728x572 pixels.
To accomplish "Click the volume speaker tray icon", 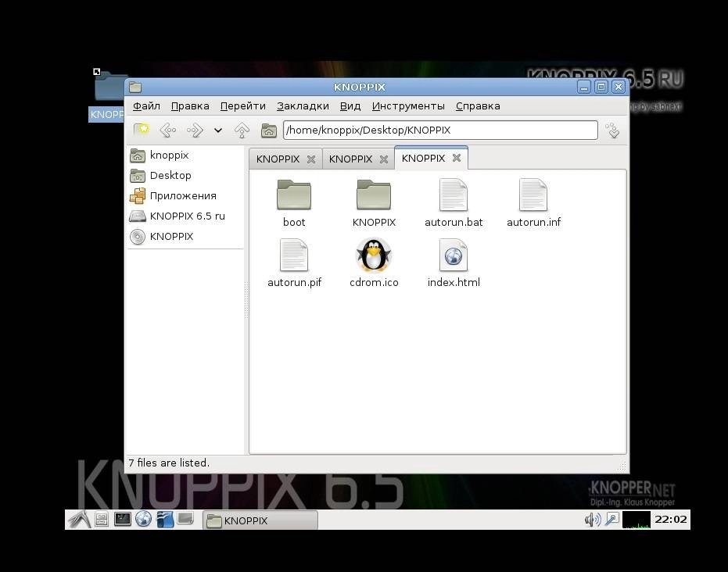I will pyautogui.click(x=593, y=519).
